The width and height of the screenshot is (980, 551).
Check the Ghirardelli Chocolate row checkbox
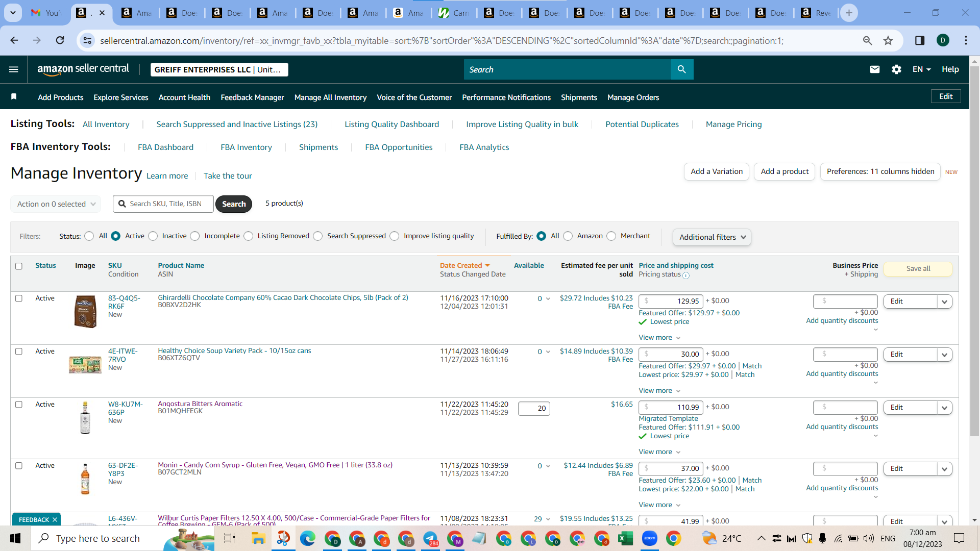pyautogui.click(x=19, y=298)
